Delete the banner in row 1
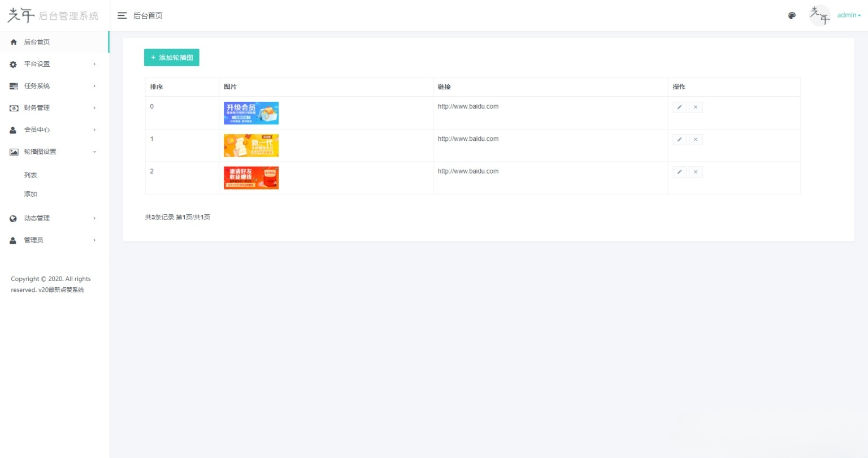Image resolution: width=868 pixels, height=458 pixels. 696,139
